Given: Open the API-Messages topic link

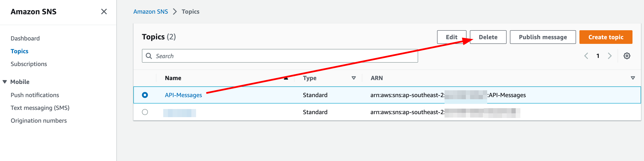Looking at the screenshot, I should 184,95.
